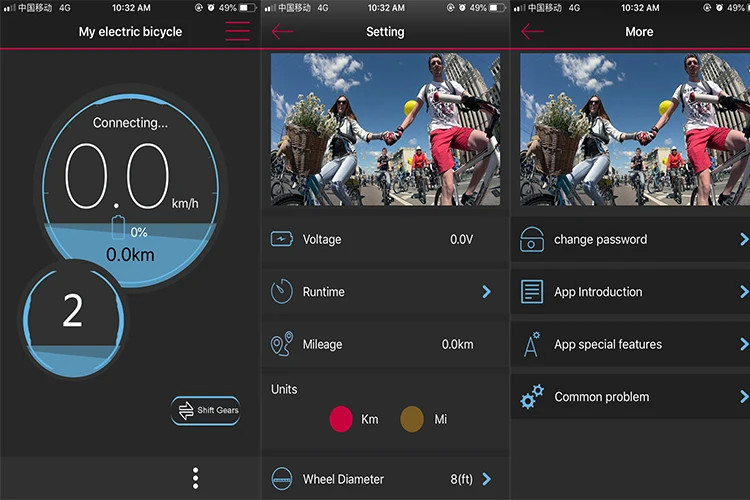
Task: Tap the Mileage label
Action: (322, 344)
